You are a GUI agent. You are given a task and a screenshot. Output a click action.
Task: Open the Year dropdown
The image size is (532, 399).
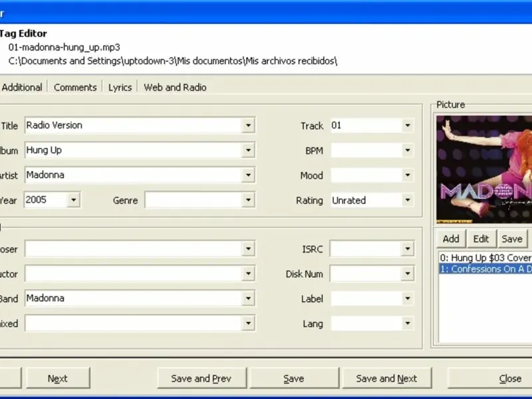coord(74,200)
